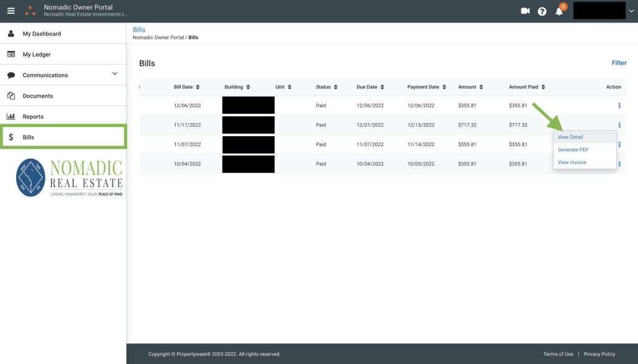
Task: Open My Ledger page
Action: (x=36, y=55)
